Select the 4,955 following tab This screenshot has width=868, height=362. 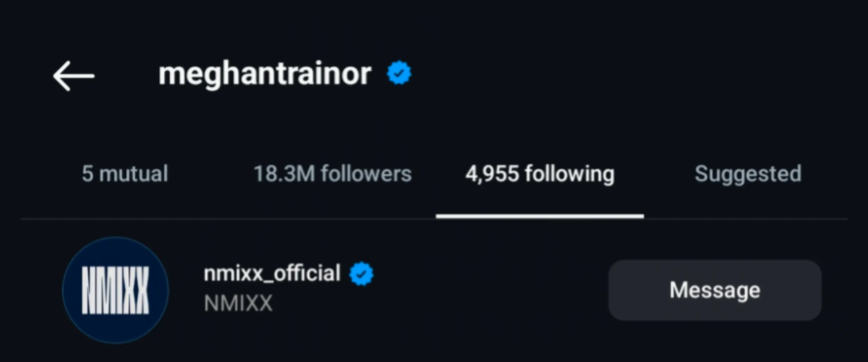pyautogui.click(x=540, y=174)
